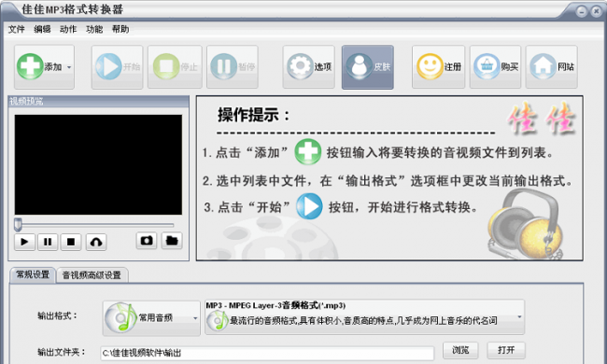The height and width of the screenshot is (364, 607).
Task: Open the 动作 menu
Action: point(68,29)
